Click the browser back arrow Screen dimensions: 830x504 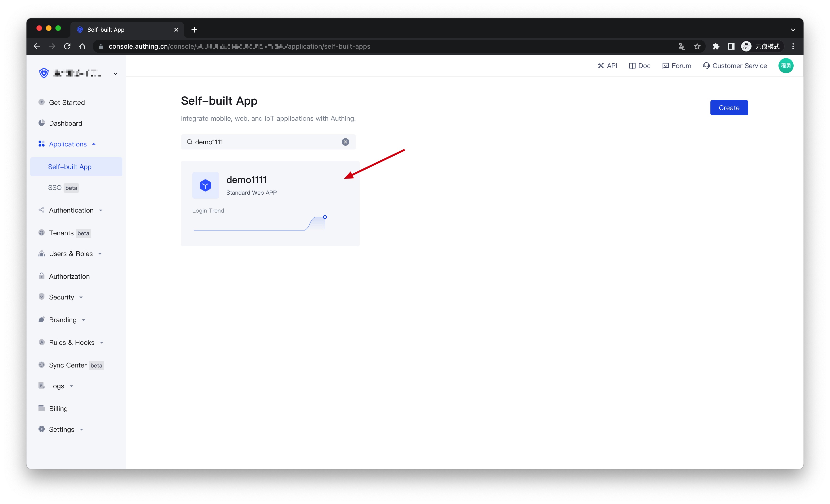tap(37, 46)
